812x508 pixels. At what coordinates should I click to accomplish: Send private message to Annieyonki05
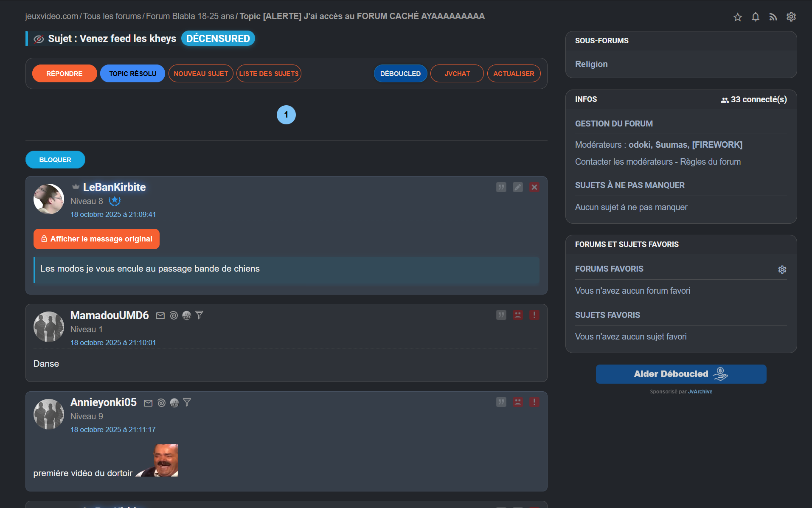148,403
